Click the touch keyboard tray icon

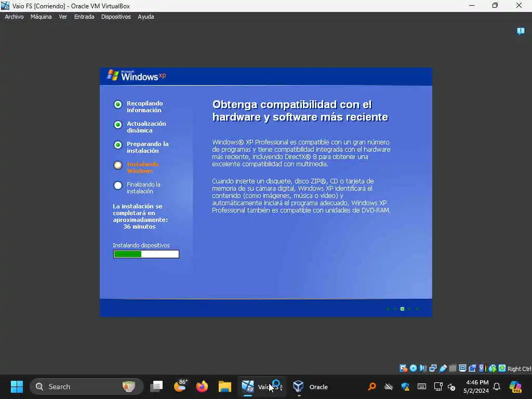[422, 387]
